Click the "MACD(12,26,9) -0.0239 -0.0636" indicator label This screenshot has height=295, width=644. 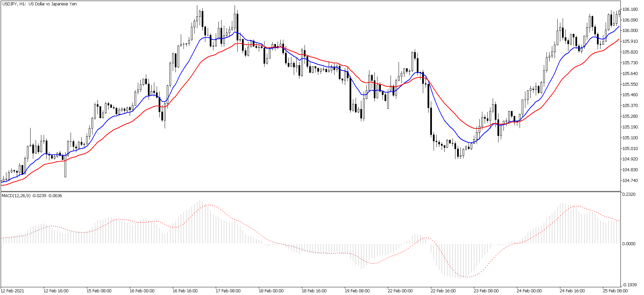pyautogui.click(x=32, y=195)
